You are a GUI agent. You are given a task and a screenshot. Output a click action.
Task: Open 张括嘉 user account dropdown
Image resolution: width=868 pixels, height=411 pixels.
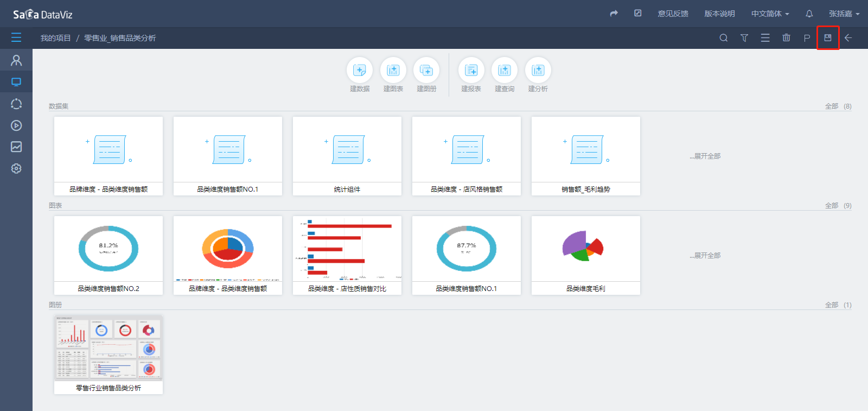pos(844,14)
